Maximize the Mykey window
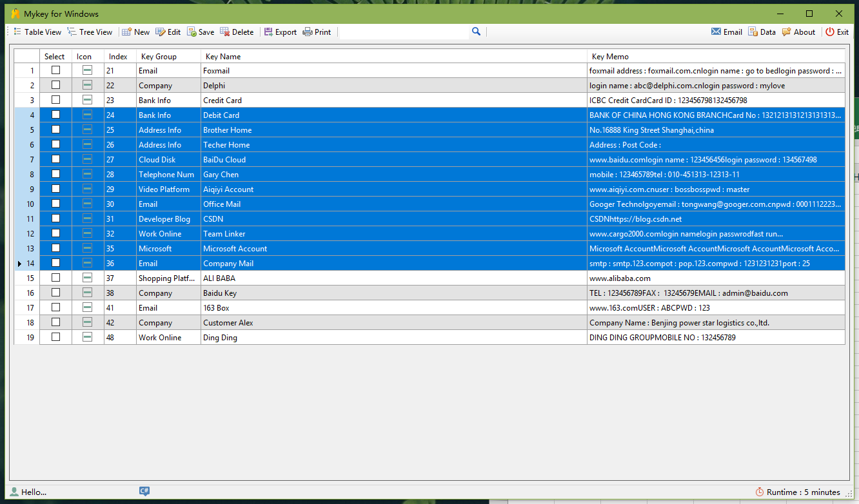Screen dimensions: 859x504 click(809, 14)
